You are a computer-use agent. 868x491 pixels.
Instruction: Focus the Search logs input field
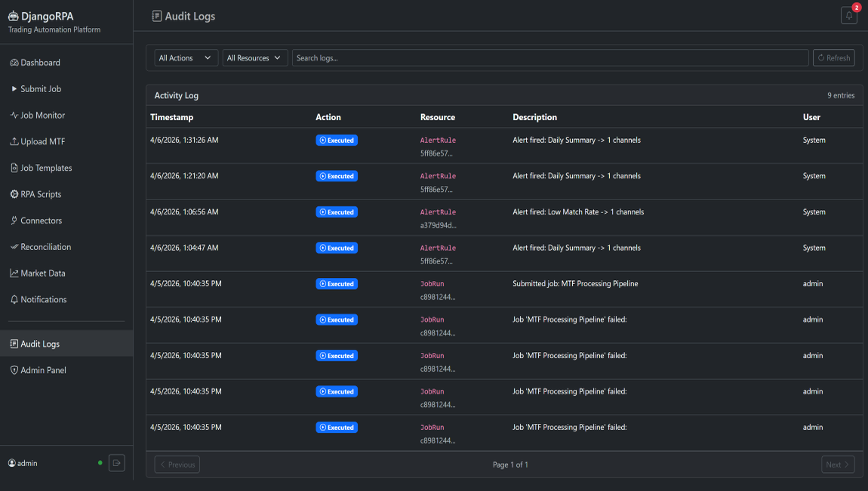549,58
